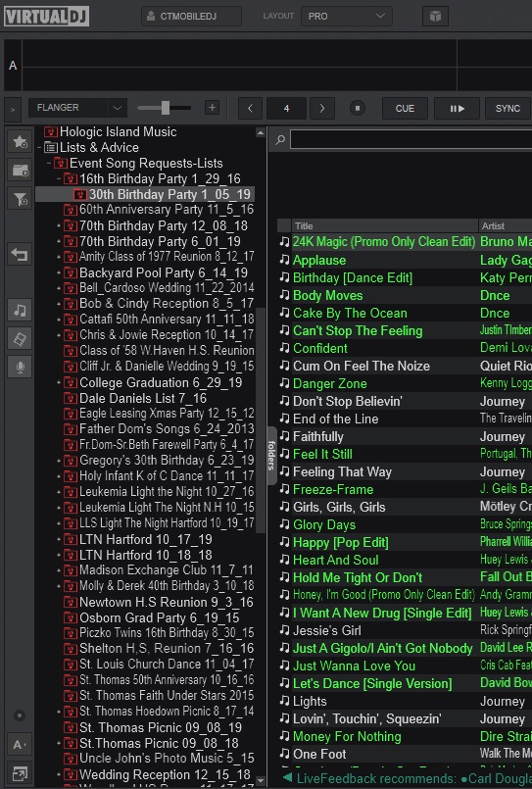Click the LiveFeedback recommends text
Image resolution: width=532 pixels, height=789 pixels.
pyautogui.click(x=378, y=778)
